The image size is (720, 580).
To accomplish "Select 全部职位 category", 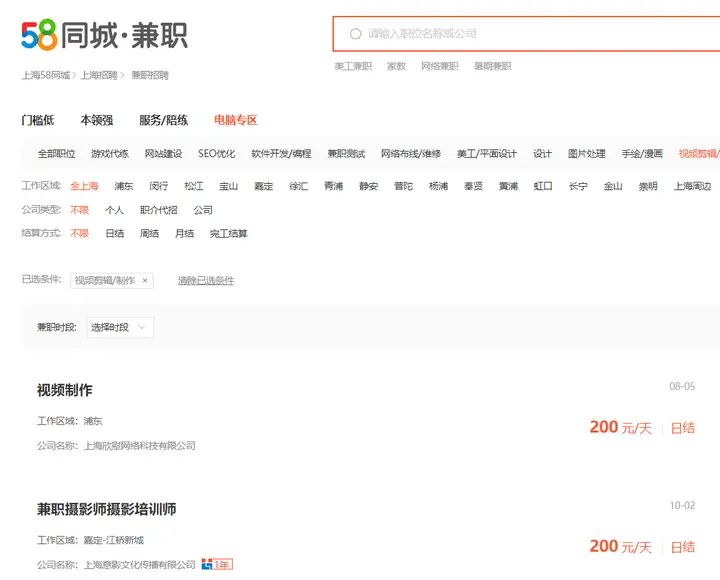I will pos(56,154).
